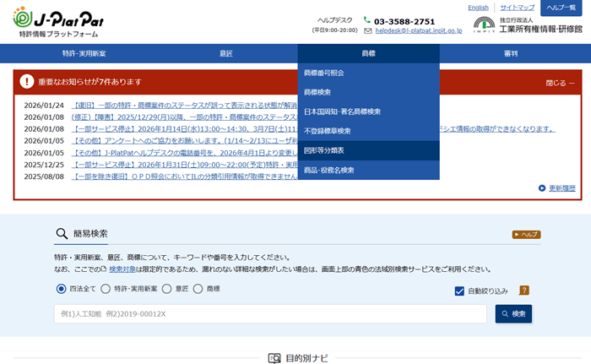Open the 特許・実用新案 menu
This screenshot has width=591, height=364.
tap(84, 53)
